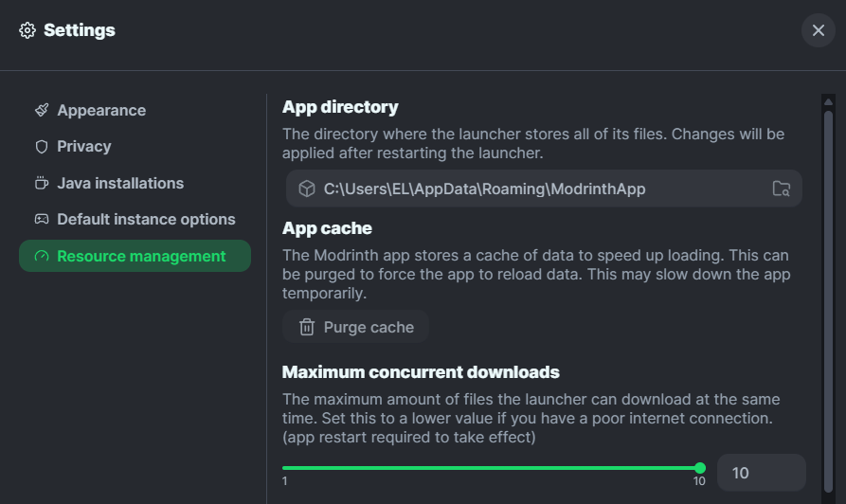Image resolution: width=846 pixels, height=504 pixels.
Task: Click the scrollbar up arrow
Action: coord(829,101)
